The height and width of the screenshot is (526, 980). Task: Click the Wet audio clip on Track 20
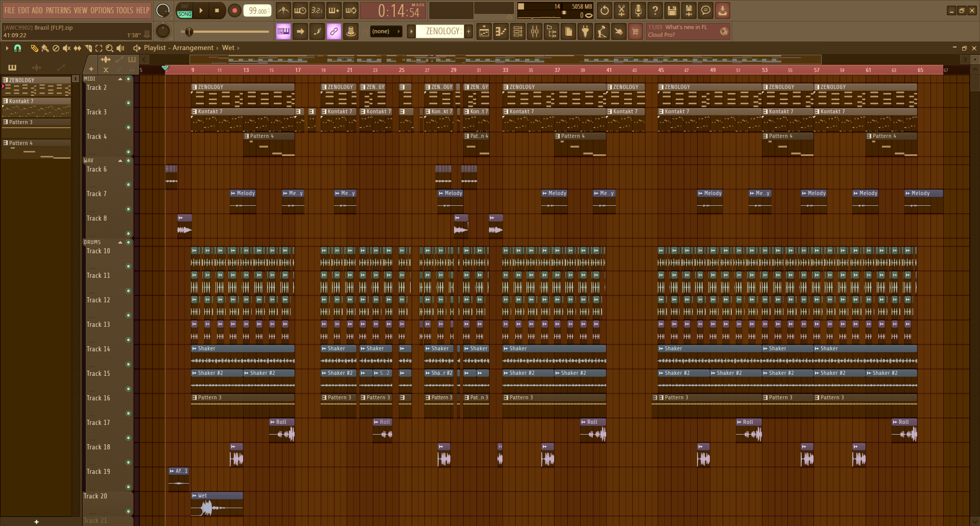tap(217, 504)
